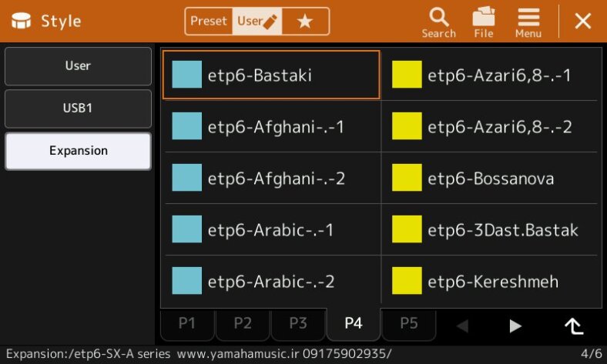607x364 pixels.
Task: Open the hamburger Menu icon
Action: click(x=528, y=22)
